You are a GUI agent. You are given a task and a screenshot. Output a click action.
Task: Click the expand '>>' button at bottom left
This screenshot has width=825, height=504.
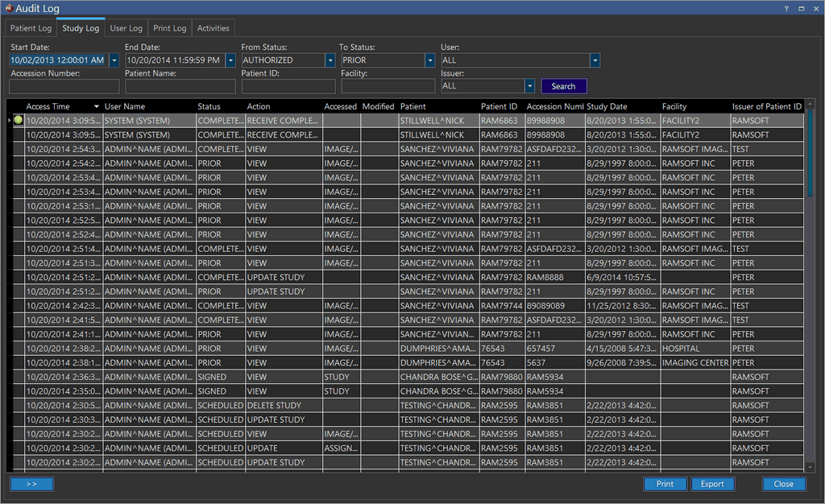(31, 484)
